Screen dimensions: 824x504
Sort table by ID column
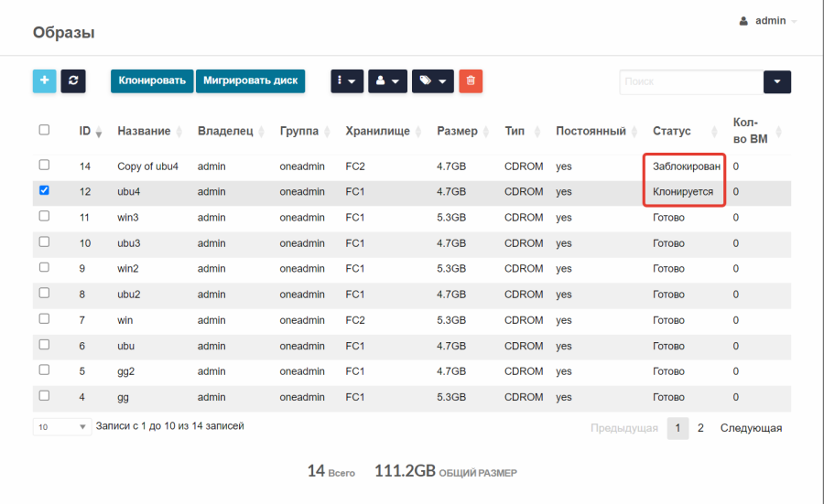pyautogui.click(x=90, y=131)
